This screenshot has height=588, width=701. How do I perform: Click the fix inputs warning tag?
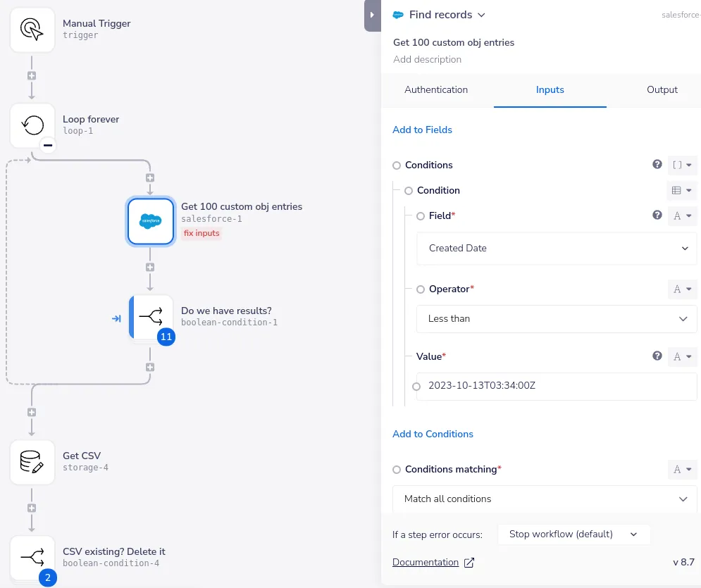pyautogui.click(x=201, y=233)
